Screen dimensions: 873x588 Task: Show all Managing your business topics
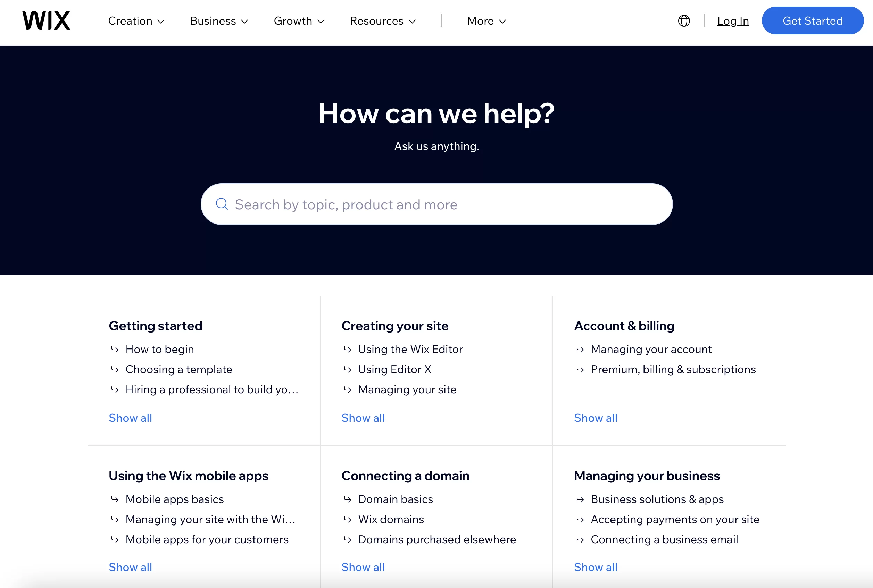point(595,567)
